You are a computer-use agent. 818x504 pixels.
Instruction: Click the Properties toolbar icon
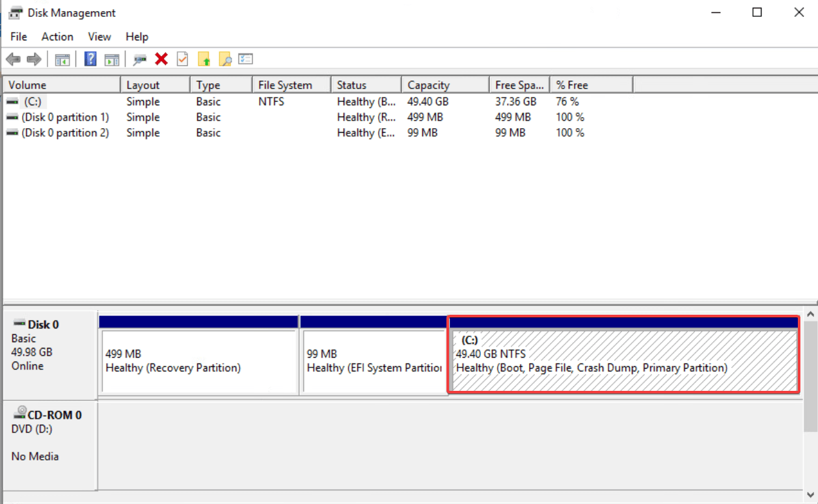[x=139, y=59]
